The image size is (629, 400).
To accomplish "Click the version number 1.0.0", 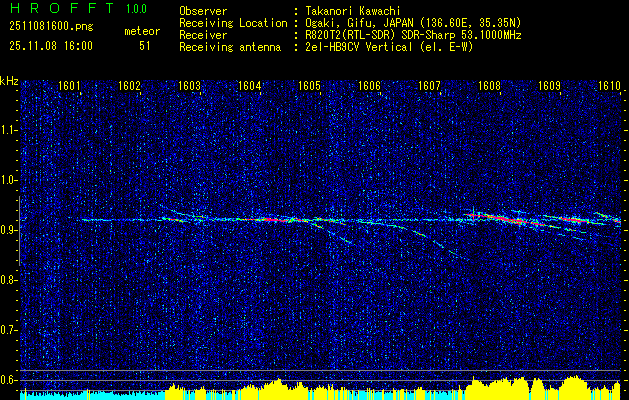I will point(136,9).
